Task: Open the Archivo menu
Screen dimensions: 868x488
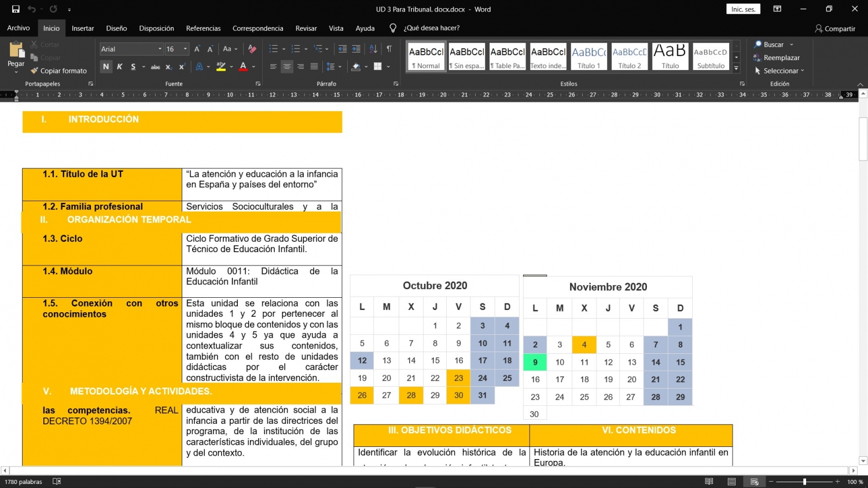Action: tap(19, 28)
